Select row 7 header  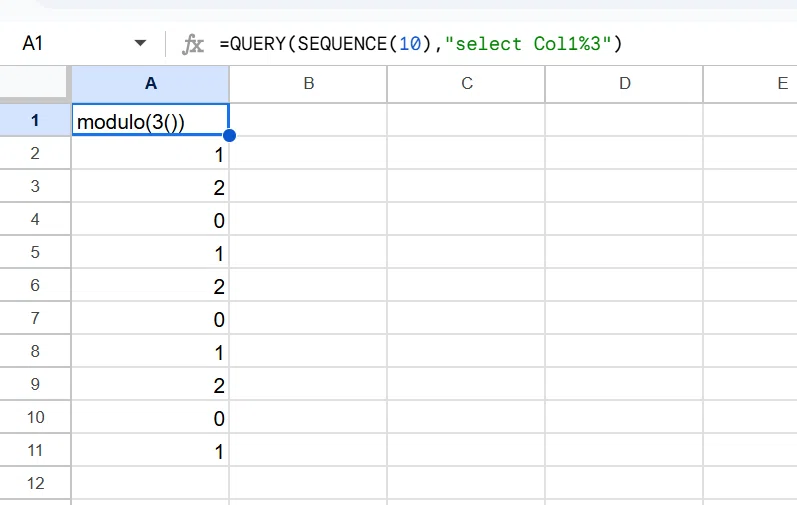tap(35, 318)
